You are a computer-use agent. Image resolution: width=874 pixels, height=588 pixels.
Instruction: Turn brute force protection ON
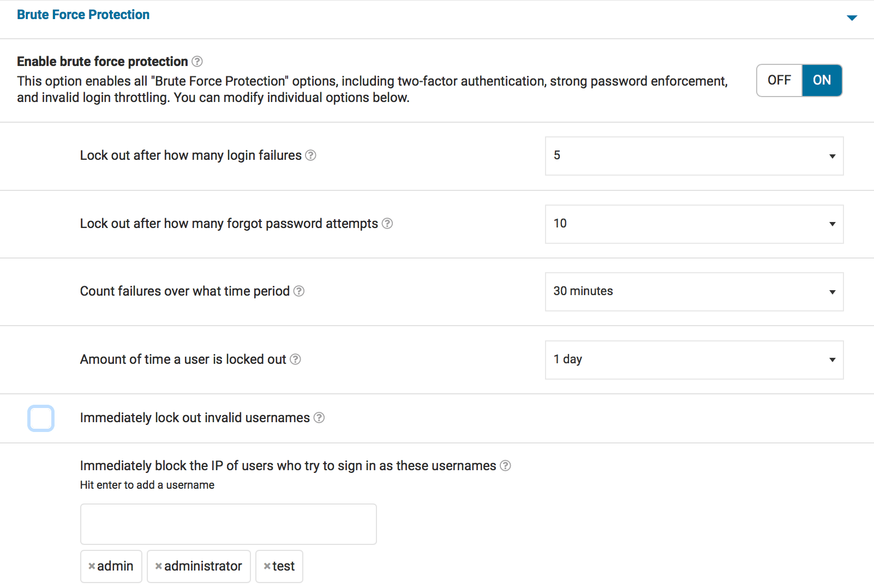(x=822, y=80)
